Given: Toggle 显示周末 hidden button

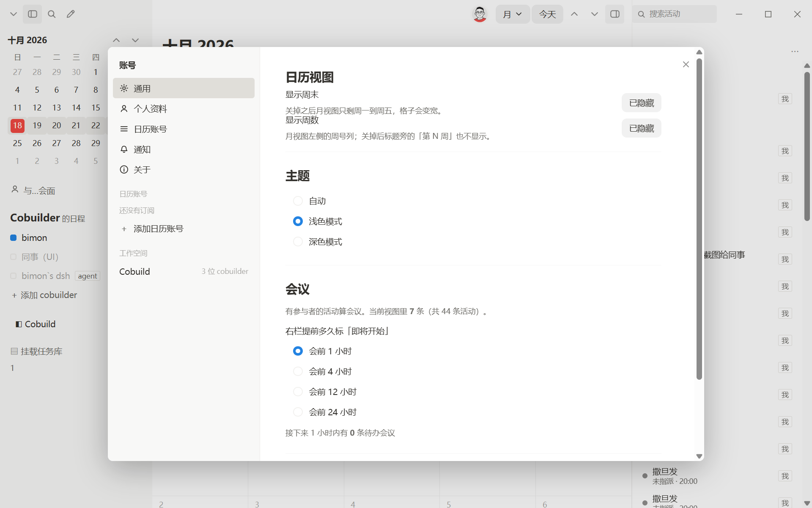Looking at the screenshot, I should 641,103.
